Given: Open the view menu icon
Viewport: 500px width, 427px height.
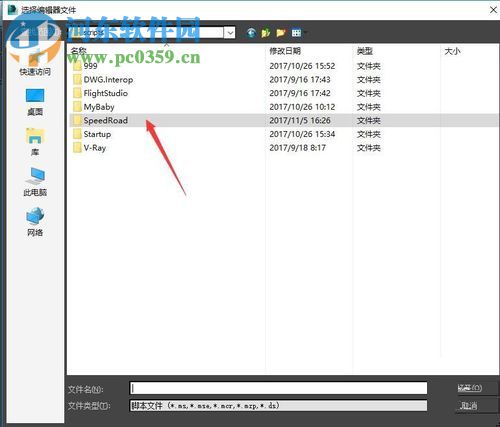Looking at the screenshot, I should tap(296, 33).
